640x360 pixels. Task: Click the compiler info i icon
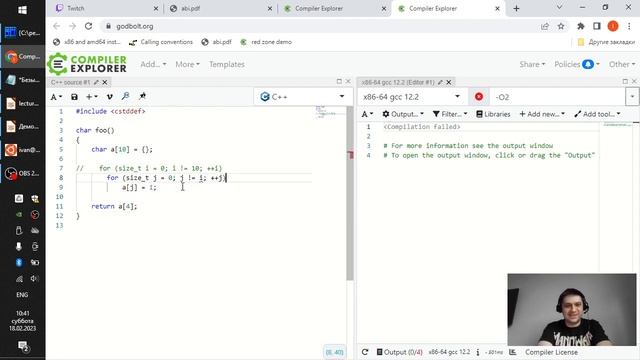point(478,352)
